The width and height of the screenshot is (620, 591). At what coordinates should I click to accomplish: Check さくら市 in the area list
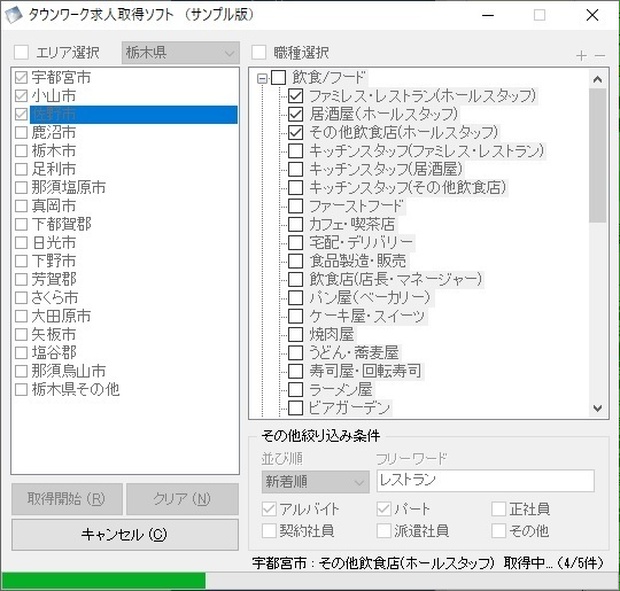pyautogui.click(x=21, y=298)
